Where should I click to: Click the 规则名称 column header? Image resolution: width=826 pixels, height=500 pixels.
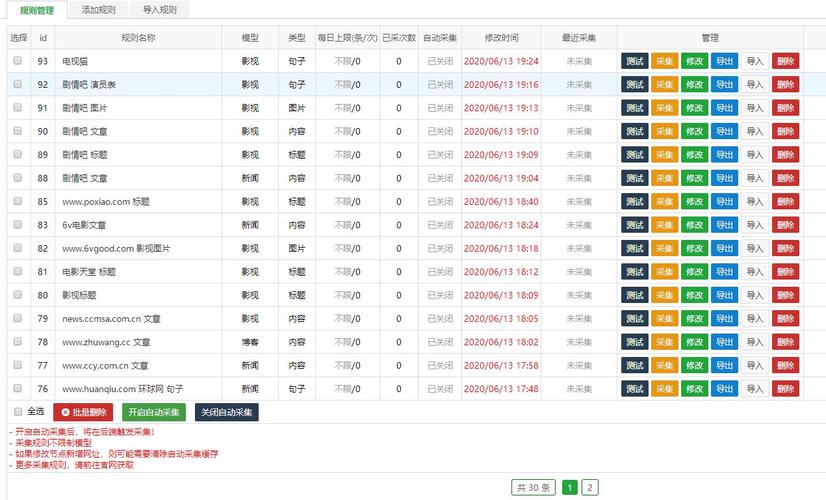tap(138, 38)
